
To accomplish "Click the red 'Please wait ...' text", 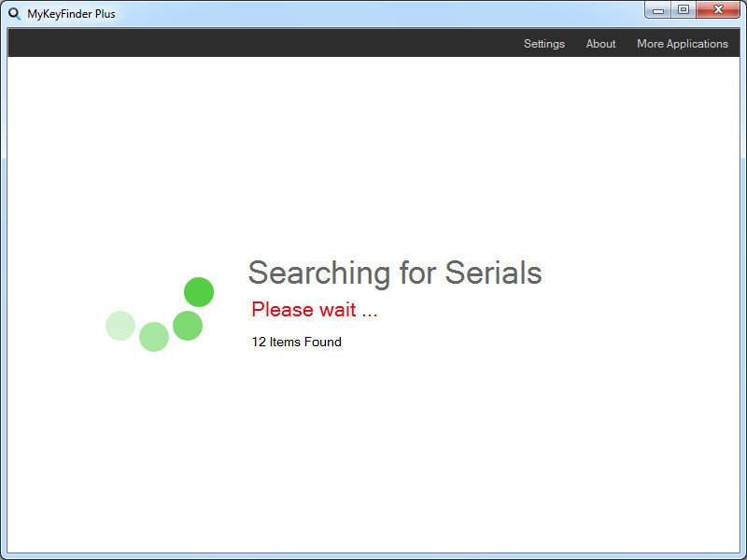I will pyautogui.click(x=315, y=310).
